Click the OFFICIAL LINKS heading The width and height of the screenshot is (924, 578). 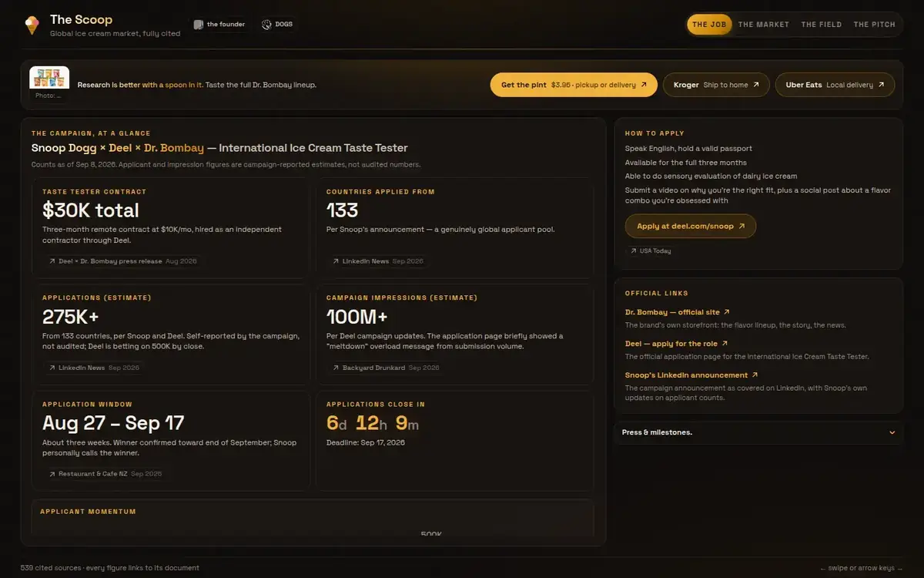click(x=657, y=294)
